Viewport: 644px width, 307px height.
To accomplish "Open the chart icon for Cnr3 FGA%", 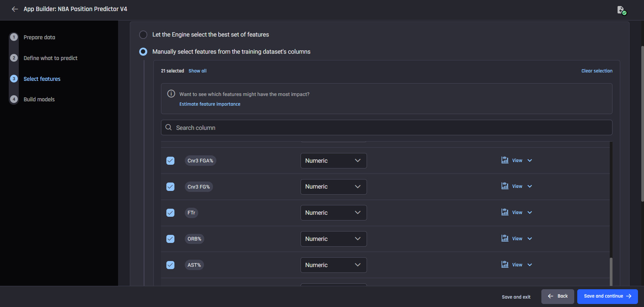I will [x=505, y=160].
